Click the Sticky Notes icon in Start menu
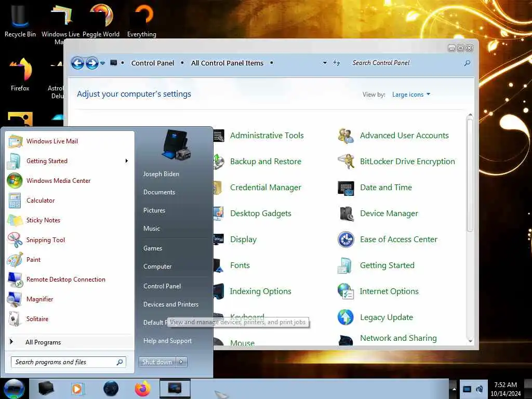The width and height of the screenshot is (532, 399). click(x=15, y=220)
